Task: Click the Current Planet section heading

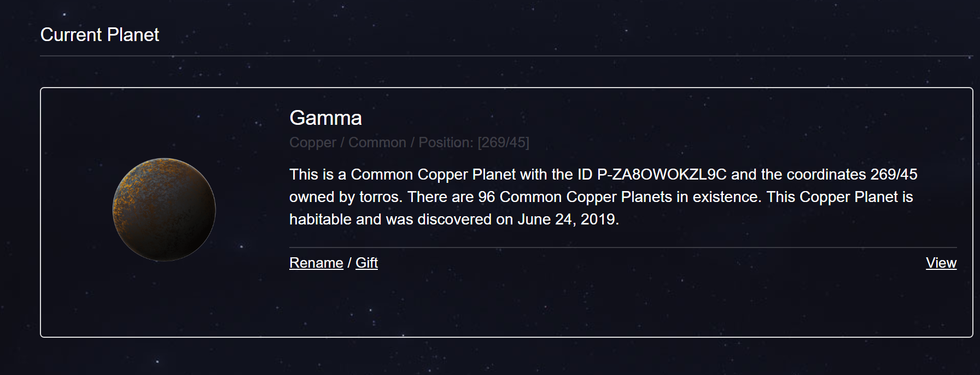Action: [x=100, y=35]
